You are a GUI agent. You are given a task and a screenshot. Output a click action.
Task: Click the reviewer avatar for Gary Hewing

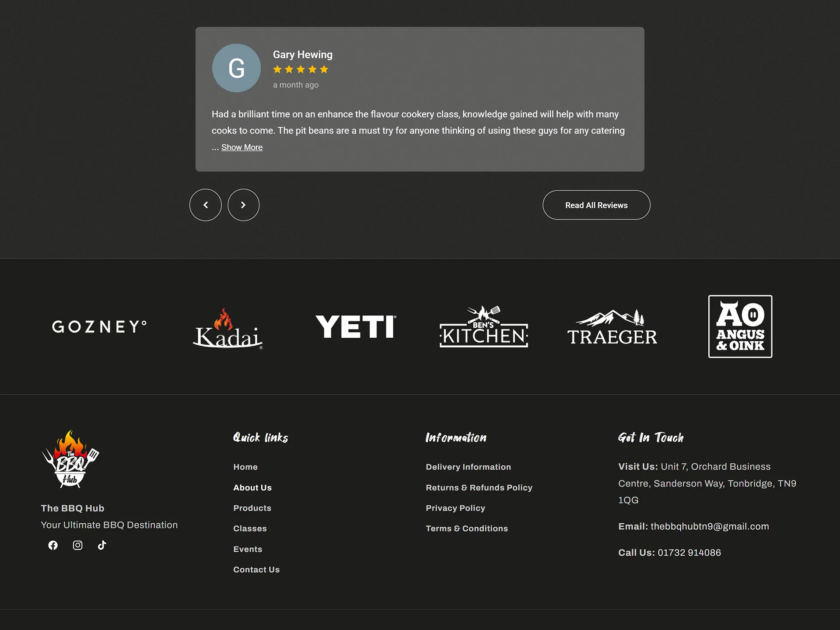point(236,68)
